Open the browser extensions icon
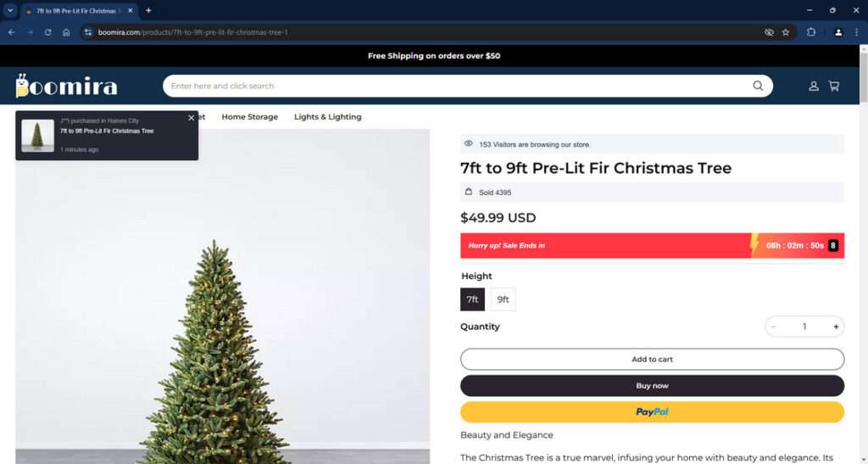 coord(811,32)
